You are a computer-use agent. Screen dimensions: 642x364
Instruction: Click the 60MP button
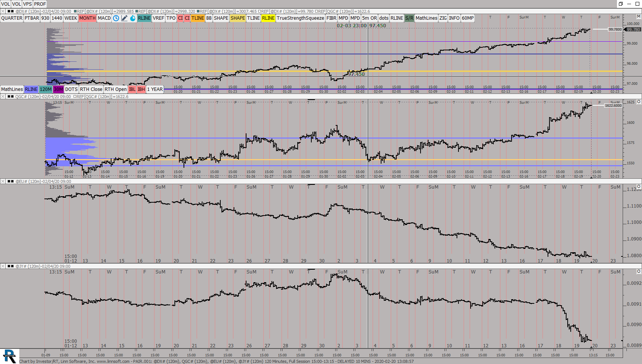[468, 18]
